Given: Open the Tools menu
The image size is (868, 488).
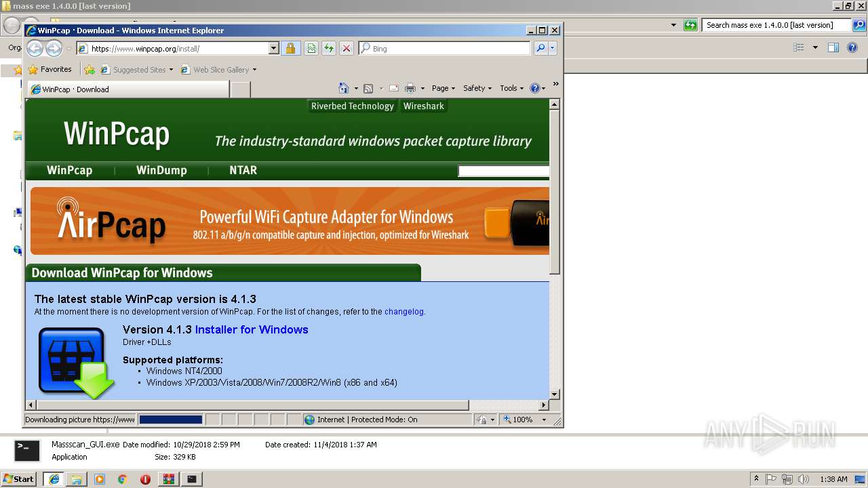Looking at the screenshot, I should pos(512,88).
